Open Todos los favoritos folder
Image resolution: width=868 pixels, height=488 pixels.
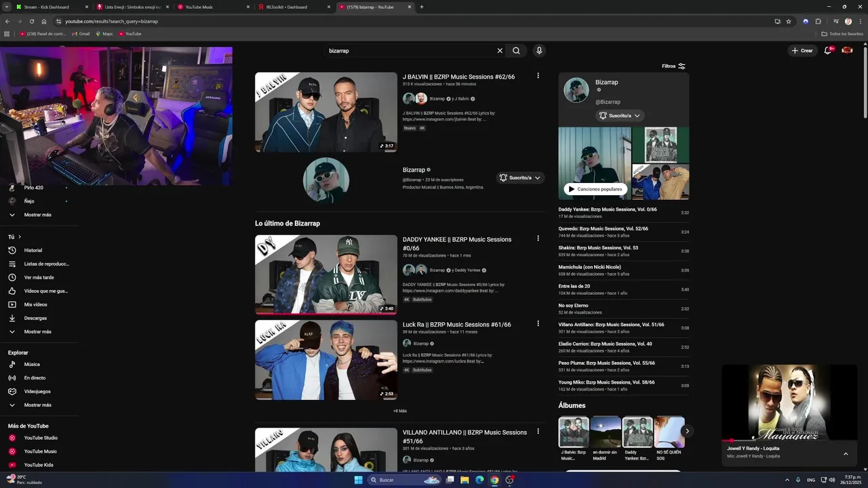[x=842, y=33]
